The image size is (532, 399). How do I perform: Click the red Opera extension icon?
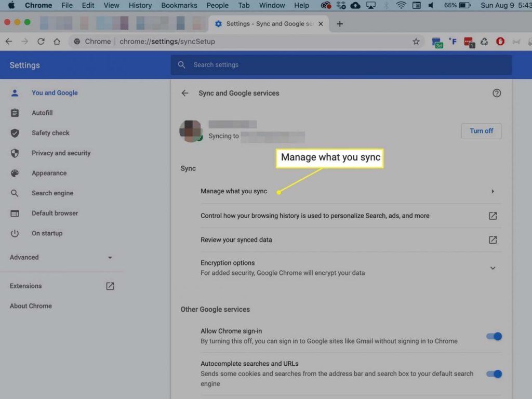click(x=500, y=42)
